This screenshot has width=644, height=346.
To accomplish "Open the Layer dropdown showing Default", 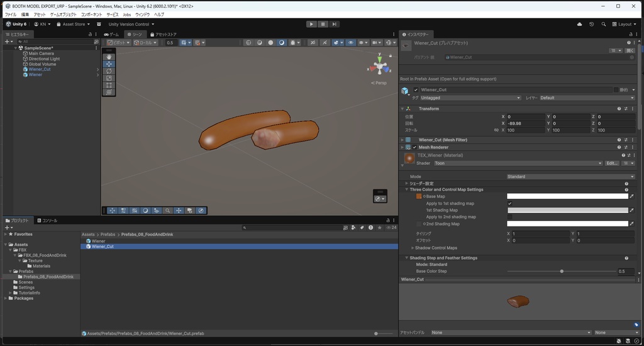I will pos(587,98).
